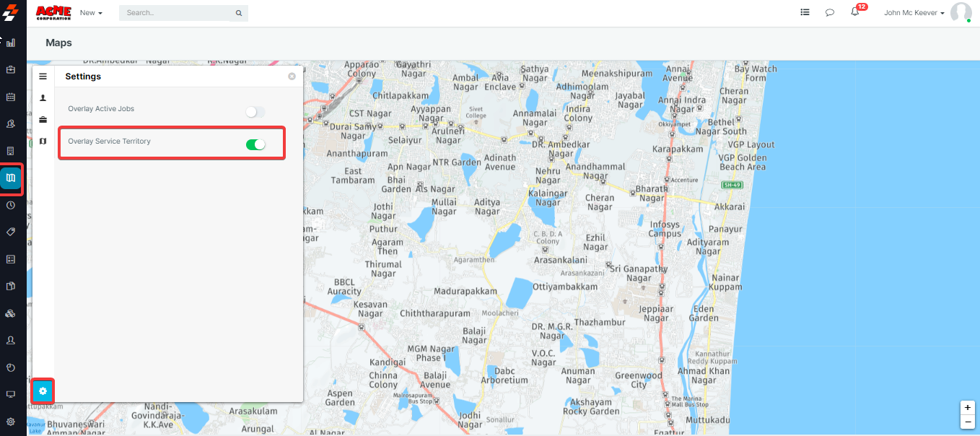The height and width of the screenshot is (436, 980).
Task: Click the Overlay Active Jobs label
Action: pyautogui.click(x=101, y=109)
